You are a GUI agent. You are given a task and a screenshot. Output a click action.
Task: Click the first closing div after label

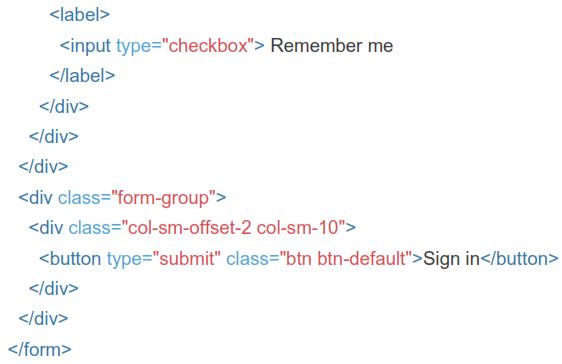[x=64, y=106]
